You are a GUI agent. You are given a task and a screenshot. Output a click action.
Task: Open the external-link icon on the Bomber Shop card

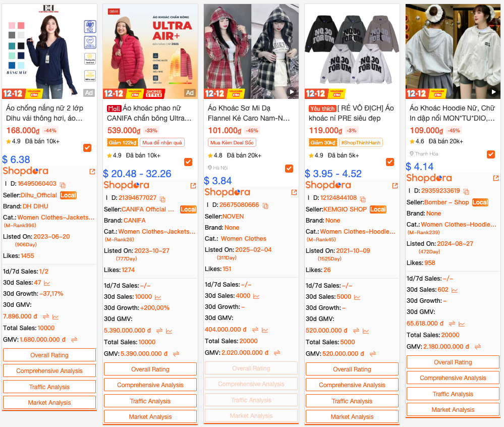(x=495, y=178)
